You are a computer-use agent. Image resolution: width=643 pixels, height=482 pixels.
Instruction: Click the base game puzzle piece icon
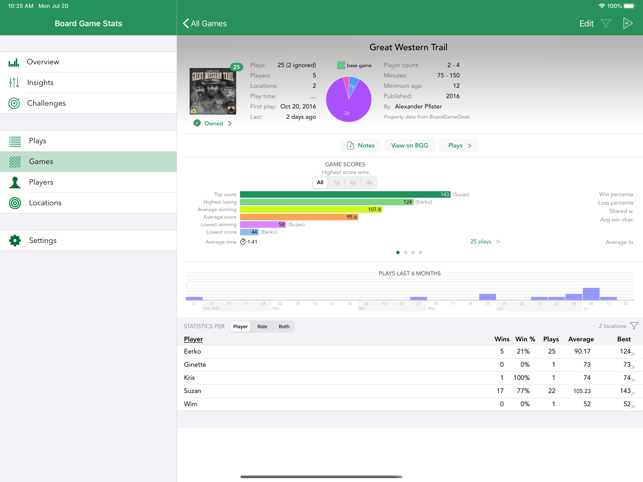point(341,65)
